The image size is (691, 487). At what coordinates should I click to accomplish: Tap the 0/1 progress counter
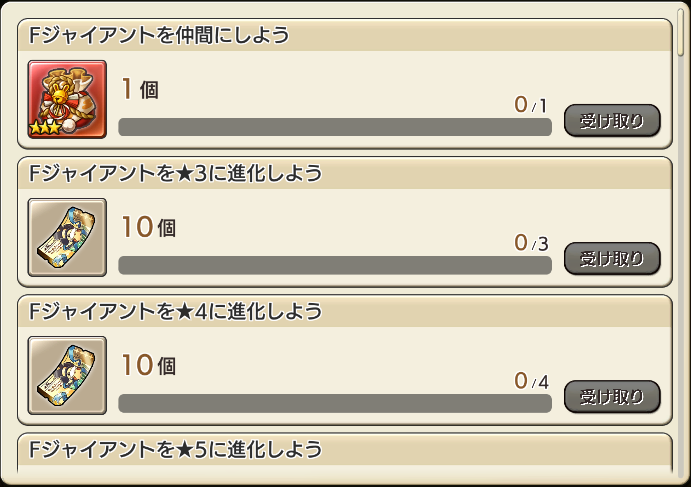(531, 105)
